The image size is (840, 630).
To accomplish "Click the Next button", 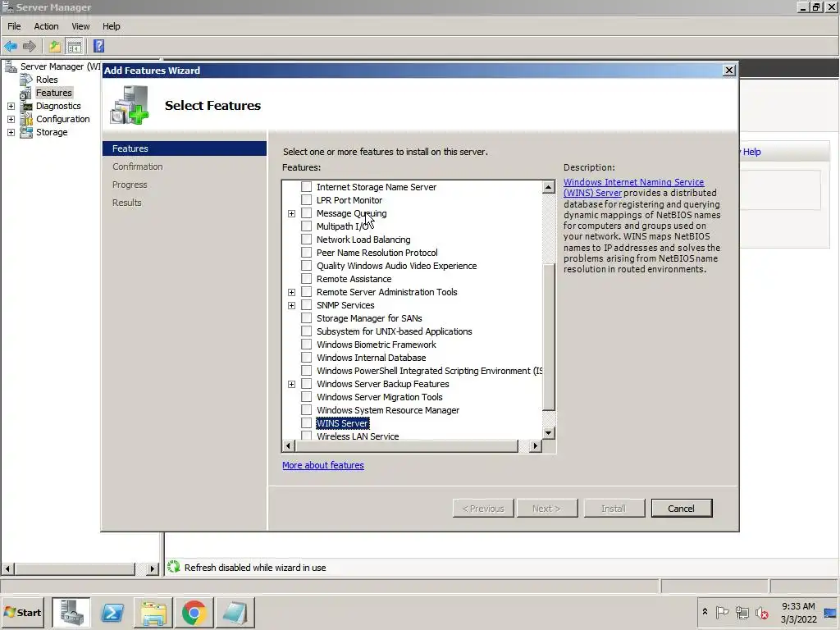I will pos(547,509).
